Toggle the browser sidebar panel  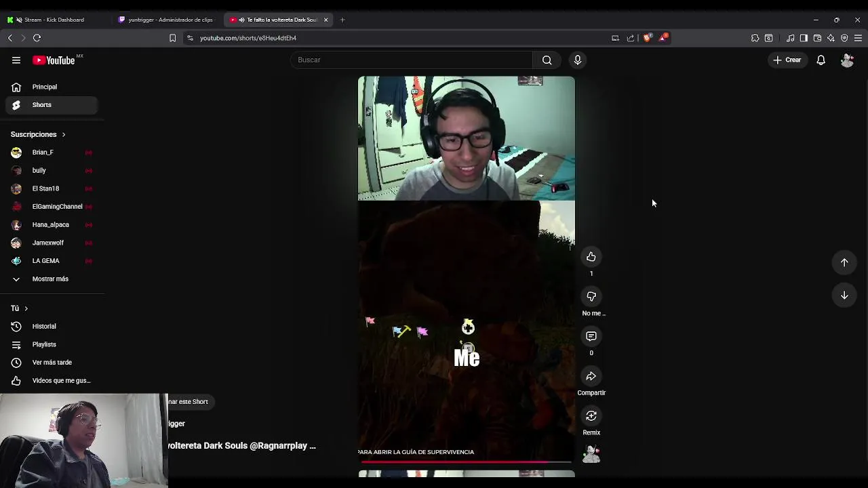pyautogui.click(x=804, y=38)
